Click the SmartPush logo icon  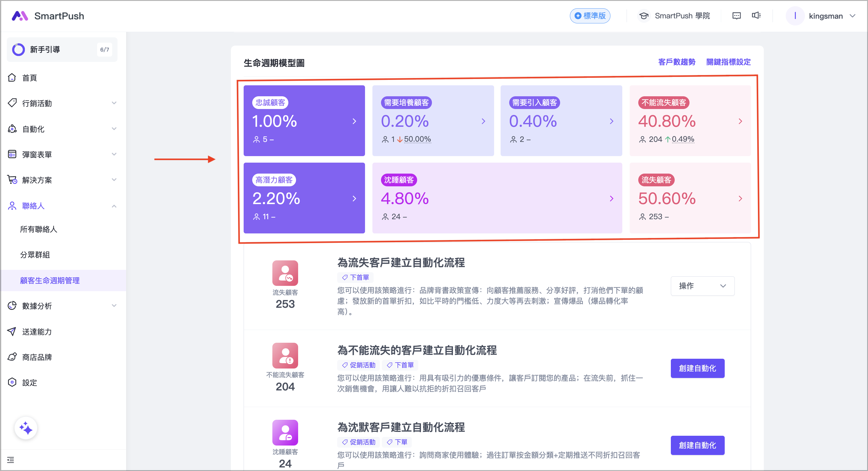[x=20, y=16]
